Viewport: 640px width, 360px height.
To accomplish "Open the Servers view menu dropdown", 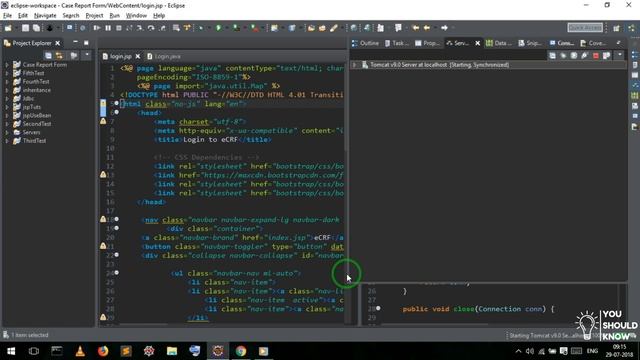I will point(620,55).
